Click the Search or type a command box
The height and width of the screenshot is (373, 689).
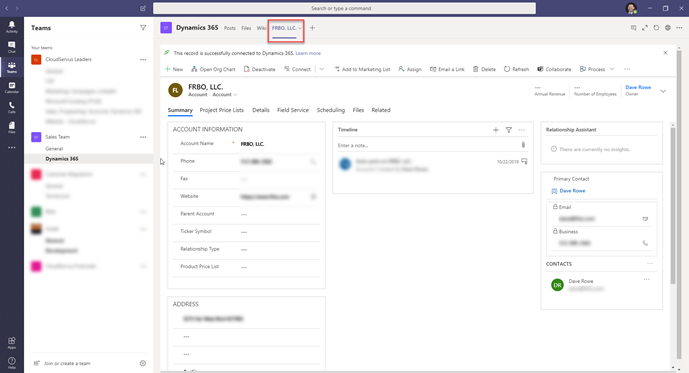click(344, 8)
